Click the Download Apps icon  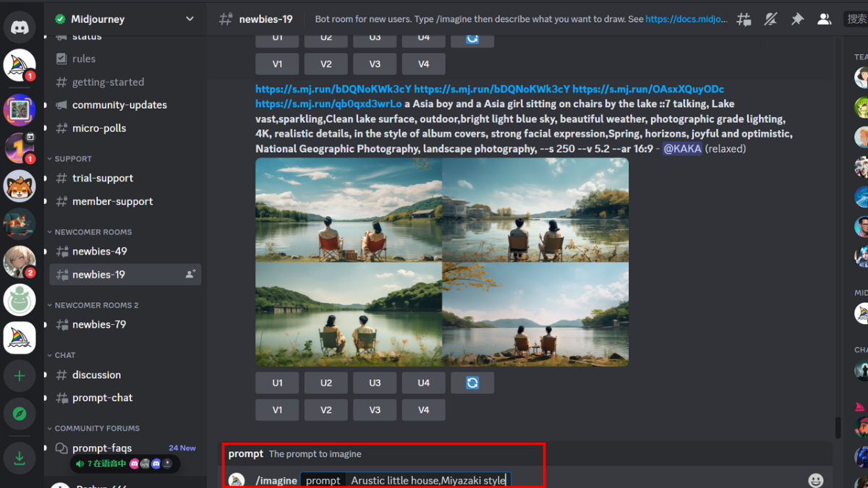click(20, 458)
